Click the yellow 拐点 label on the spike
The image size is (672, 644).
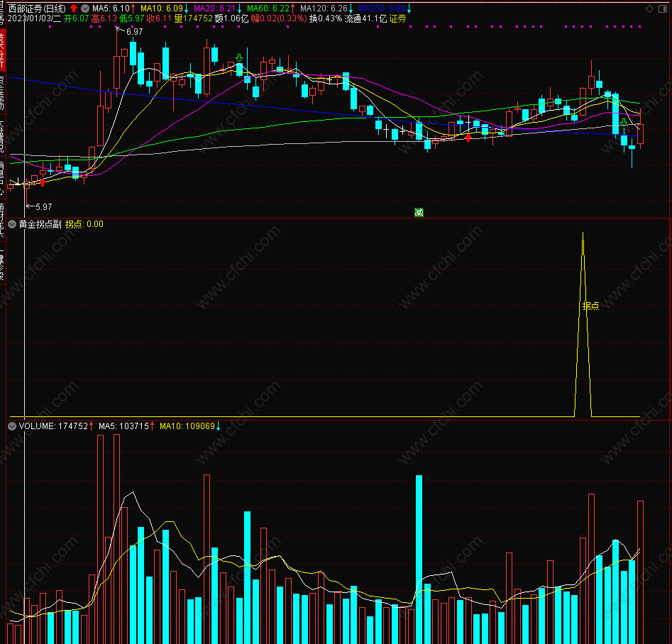tap(590, 306)
